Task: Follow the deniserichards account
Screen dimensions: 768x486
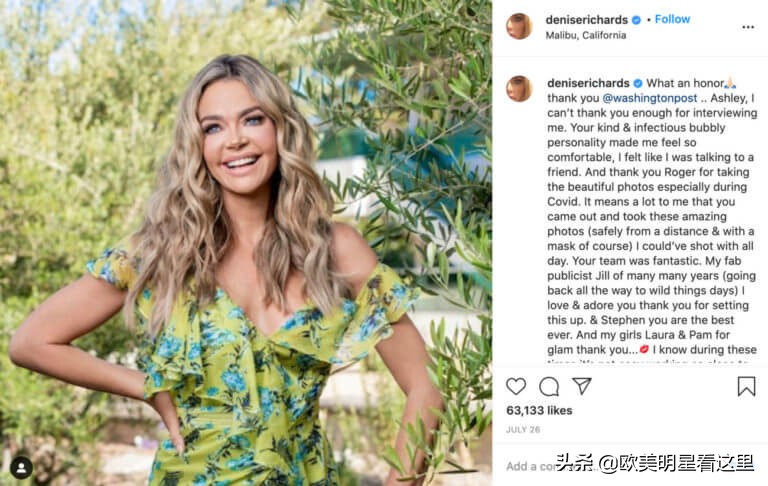Action: point(672,19)
